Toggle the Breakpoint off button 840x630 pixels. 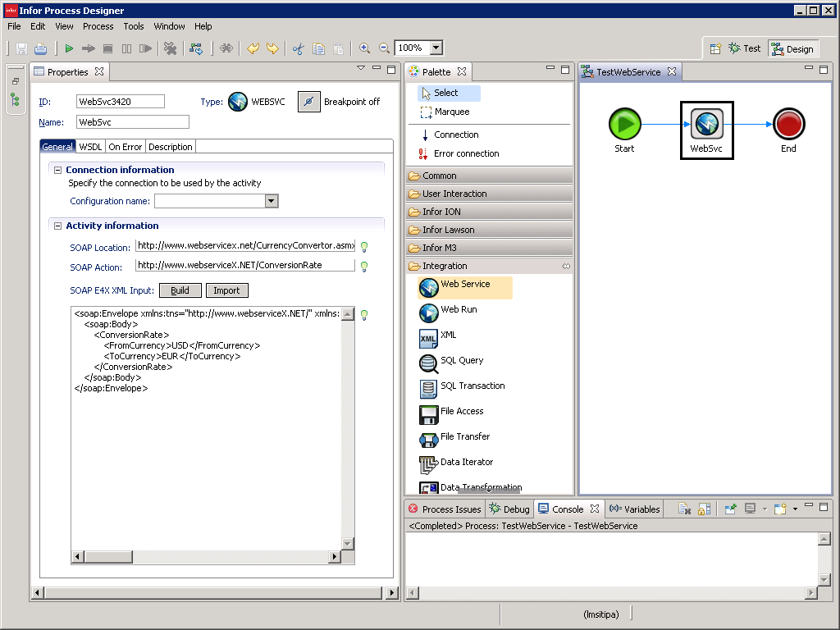click(x=308, y=102)
